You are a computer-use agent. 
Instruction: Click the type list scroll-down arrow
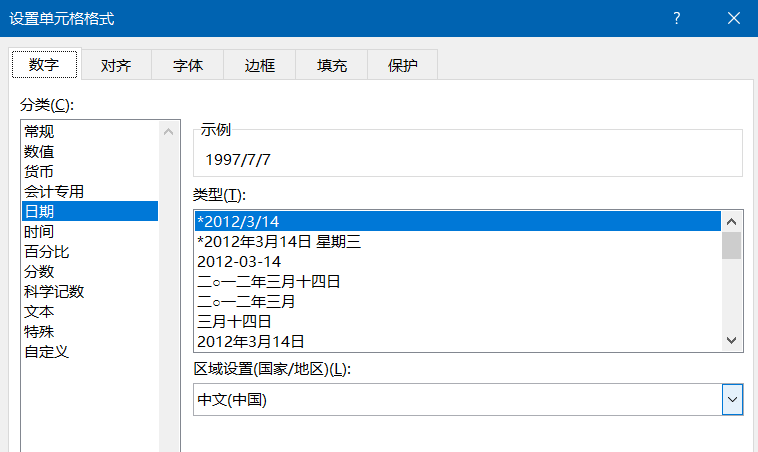tap(731, 340)
